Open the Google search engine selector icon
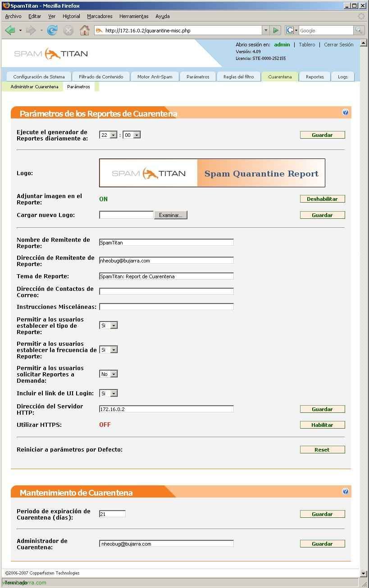 [x=292, y=31]
